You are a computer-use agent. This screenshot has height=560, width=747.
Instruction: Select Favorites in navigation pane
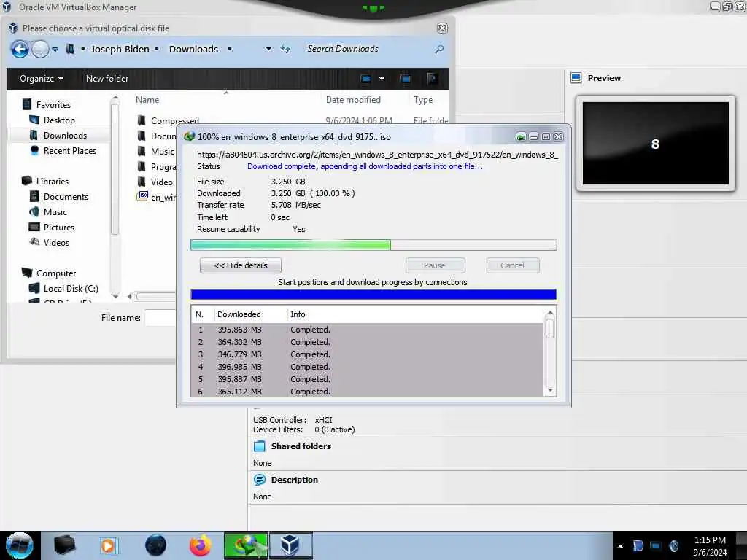[x=47, y=105]
